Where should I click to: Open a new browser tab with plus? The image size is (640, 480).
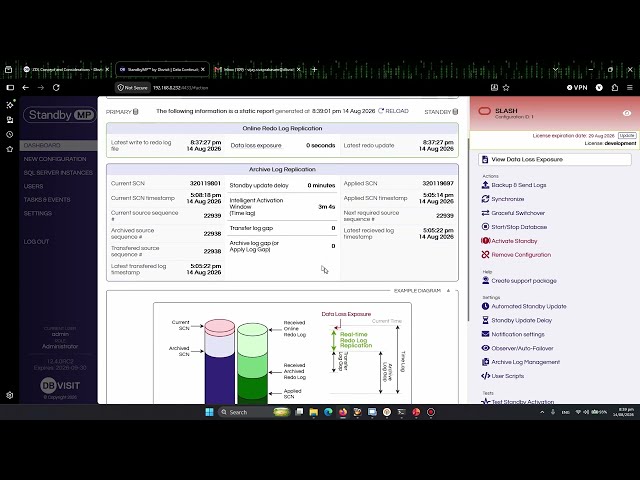[314, 69]
